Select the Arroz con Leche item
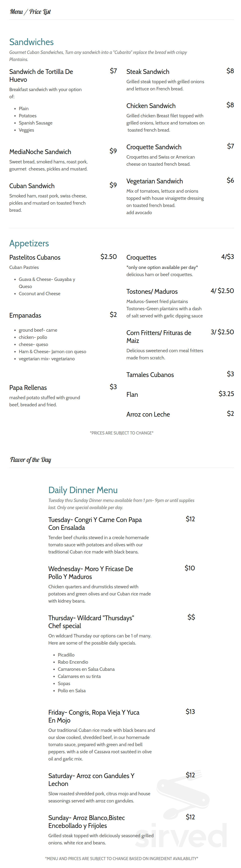The image size is (241, 868). tap(148, 414)
